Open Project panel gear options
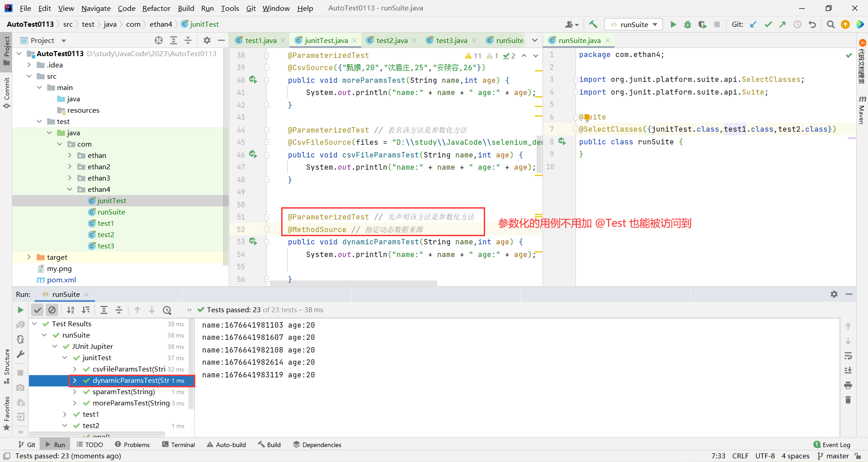Image resolution: width=868 pixels, height=462 pixels. coord(207,40)
